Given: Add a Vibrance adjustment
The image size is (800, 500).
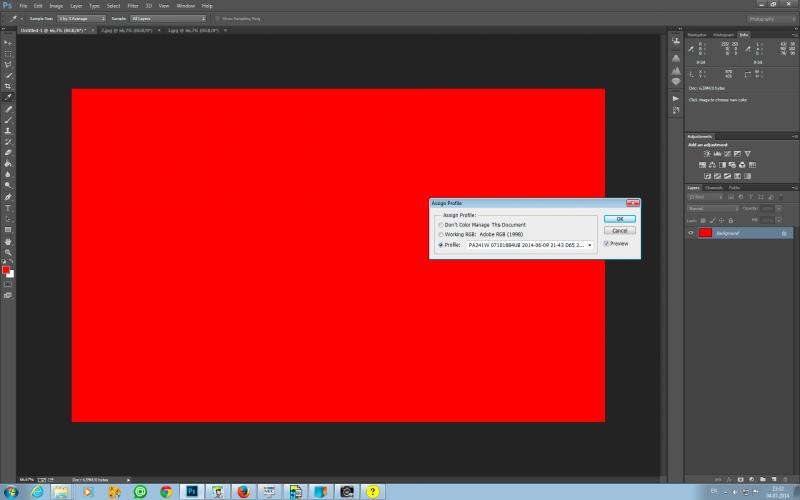Looking at the screenshot, I should 747,154.
